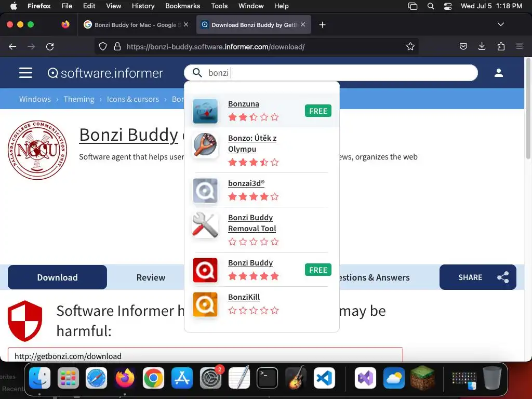The height and width of the screenshot is (399, 532).
Task: Click the Download button
Action: pyautogui.click(x=57, y=277)
